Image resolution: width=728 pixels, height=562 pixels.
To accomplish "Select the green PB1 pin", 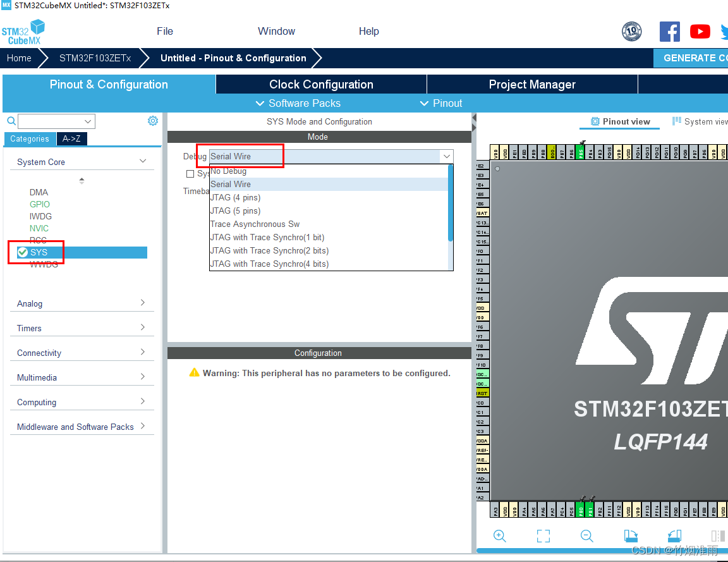I will [590, 510].
